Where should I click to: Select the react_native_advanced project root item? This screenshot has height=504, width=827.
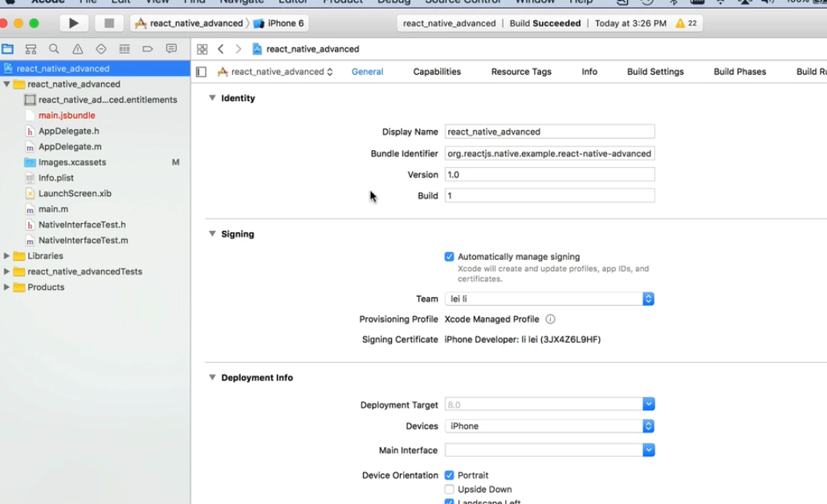95,68
